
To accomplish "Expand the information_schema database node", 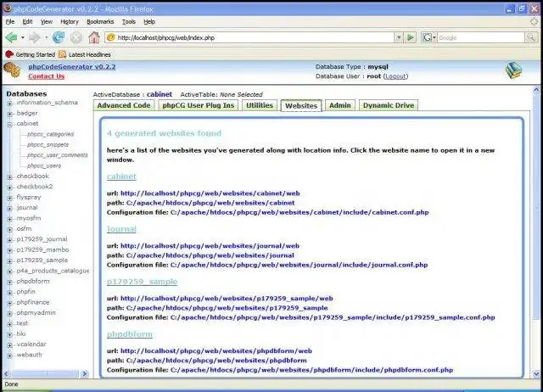I will pos(9,104).
